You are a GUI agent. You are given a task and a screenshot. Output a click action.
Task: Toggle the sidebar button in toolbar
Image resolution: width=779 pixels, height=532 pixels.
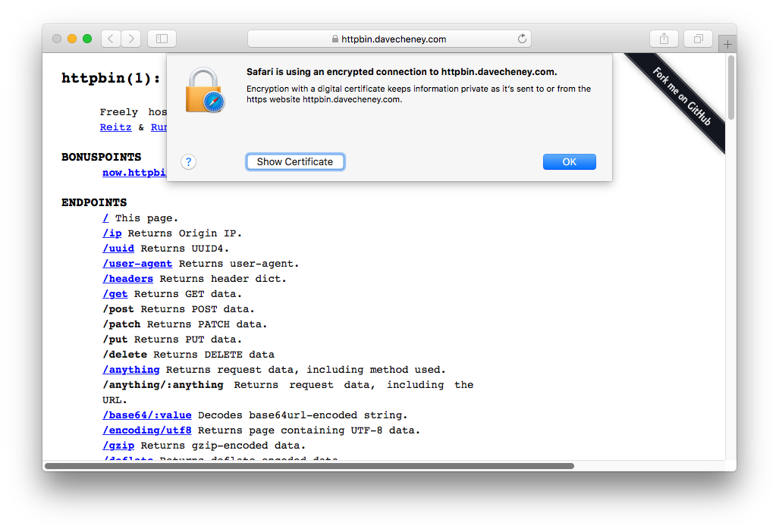[162, 39]
